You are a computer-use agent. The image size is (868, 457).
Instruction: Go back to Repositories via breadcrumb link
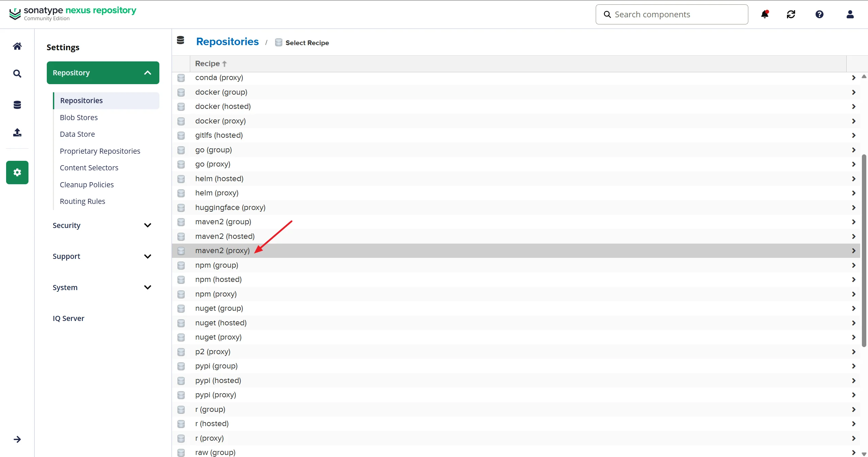(228, 41)
